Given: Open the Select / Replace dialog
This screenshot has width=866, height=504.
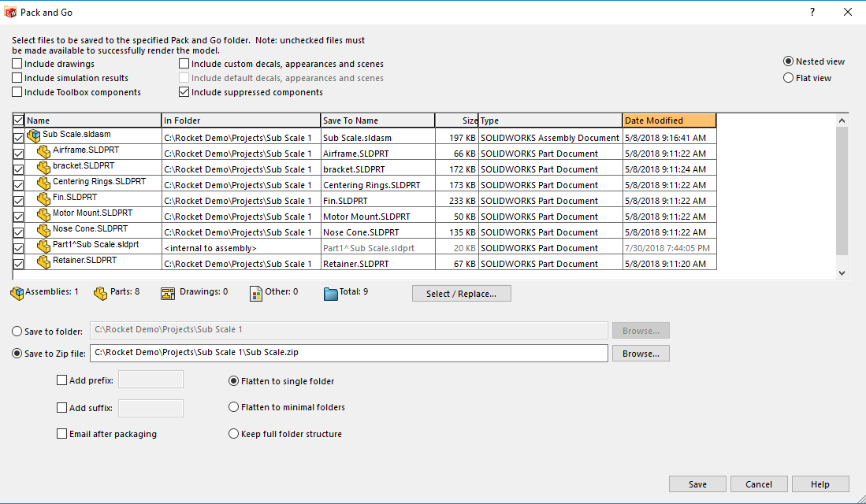Looking at the screenshot, I should click(461, 294).
